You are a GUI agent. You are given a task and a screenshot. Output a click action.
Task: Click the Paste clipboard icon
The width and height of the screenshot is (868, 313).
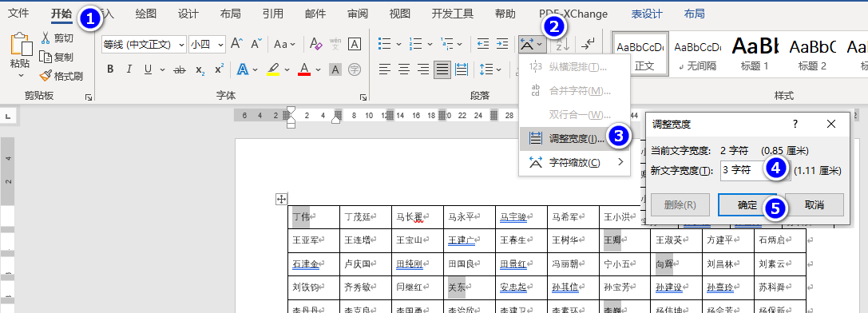(x=21, y=44)
